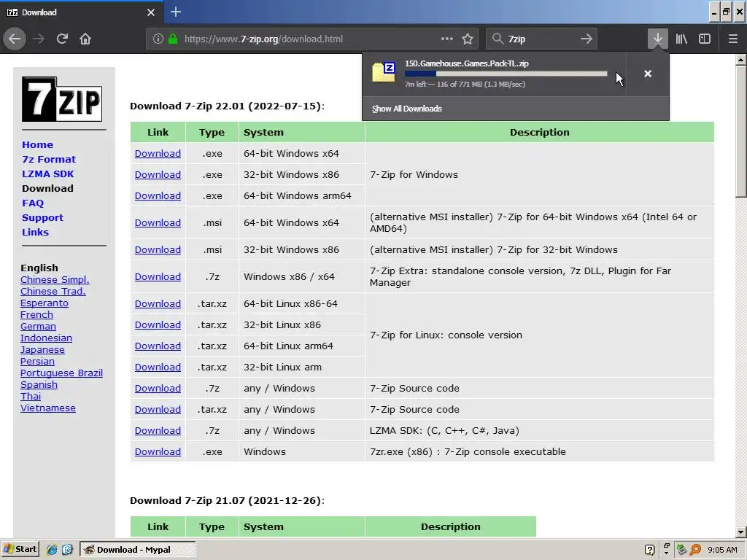
Task: Switch language to Vietnamese
Action: (48, 408)
